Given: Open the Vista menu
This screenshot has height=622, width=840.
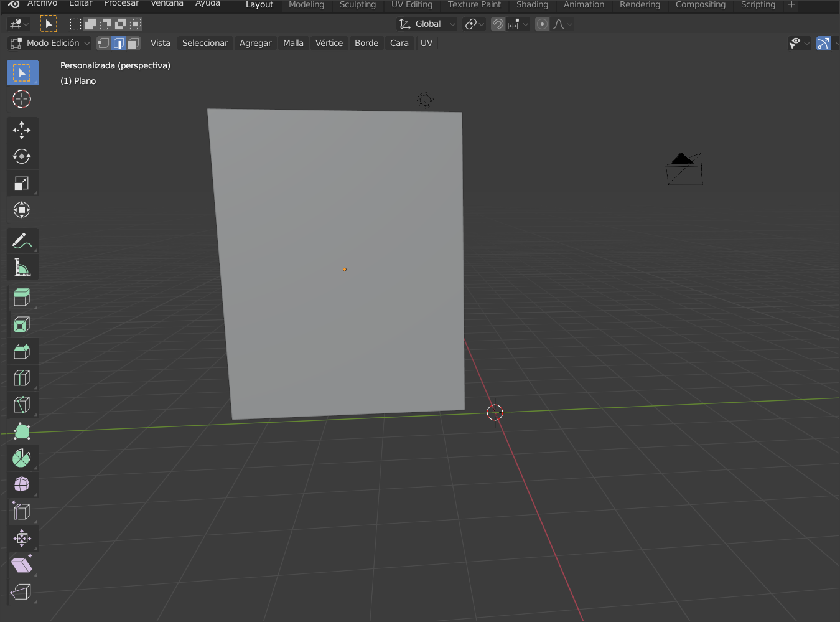Looking at the screenshot, I should (160, 43).
